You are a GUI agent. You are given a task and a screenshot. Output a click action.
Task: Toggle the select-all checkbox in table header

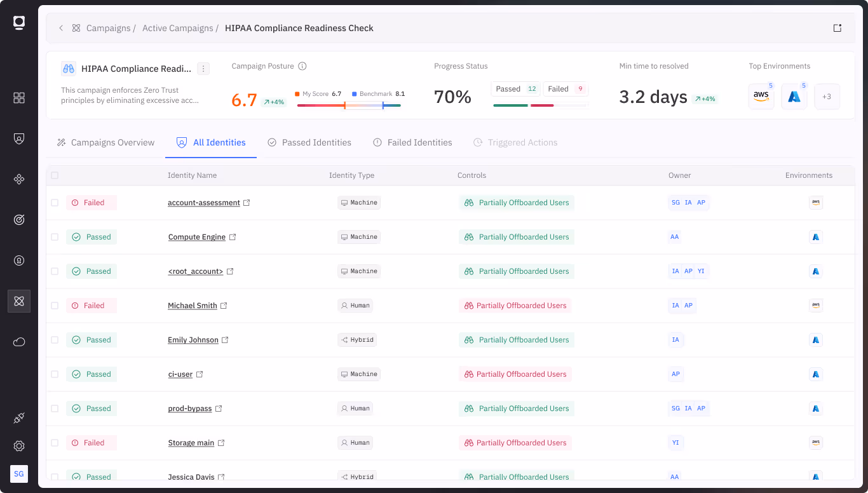55,175
